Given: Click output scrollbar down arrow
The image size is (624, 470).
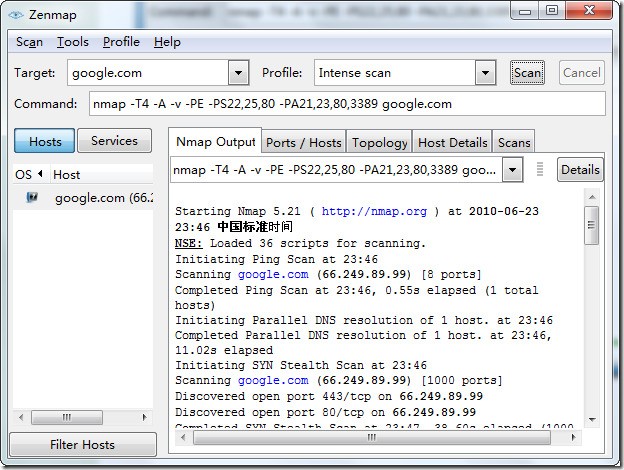Looking at the screenshot, I should pyautogui.click(x=592, y=419).
